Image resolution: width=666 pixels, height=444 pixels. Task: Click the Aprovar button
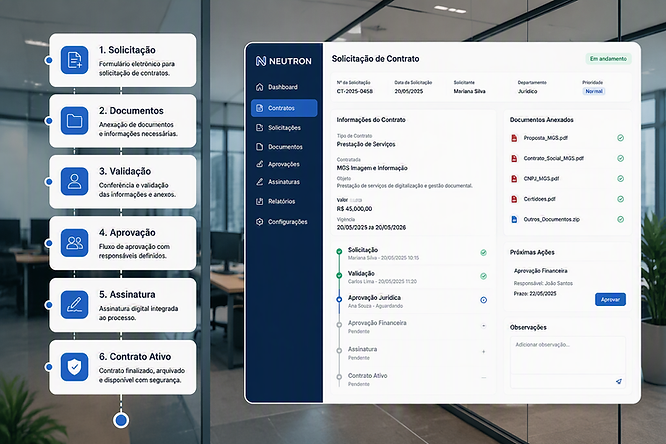[x=610, y=300]
